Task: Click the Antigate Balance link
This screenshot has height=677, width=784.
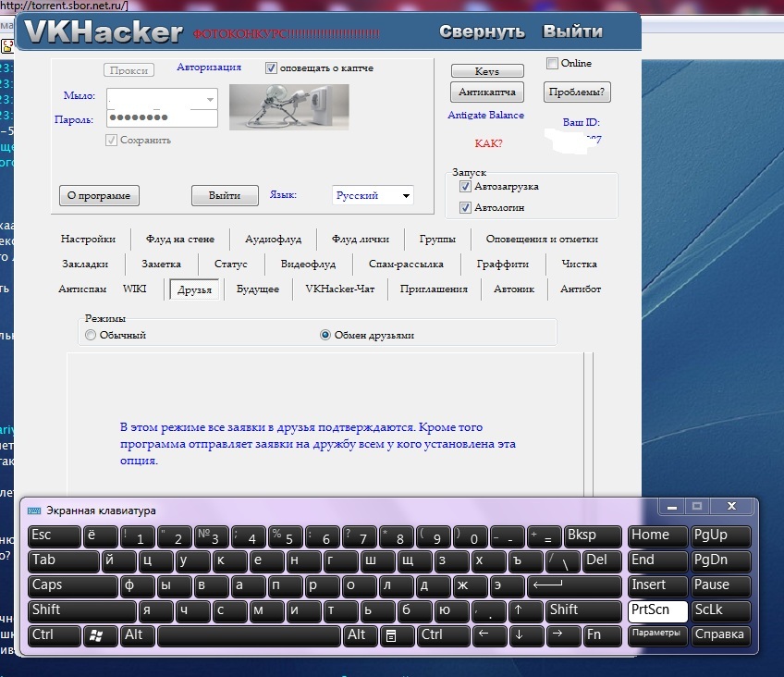Action: (486, 115)
